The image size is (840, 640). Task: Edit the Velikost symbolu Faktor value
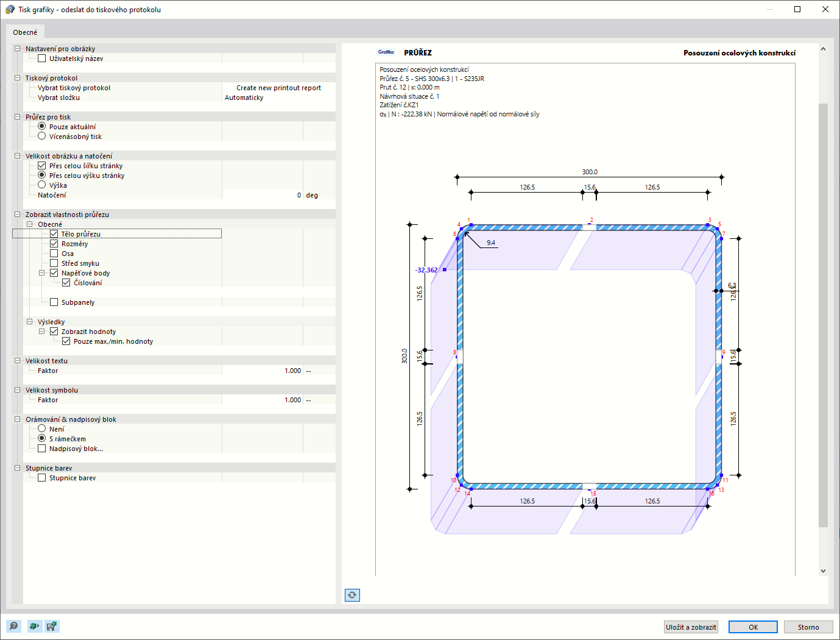click(x=263, y=400)
